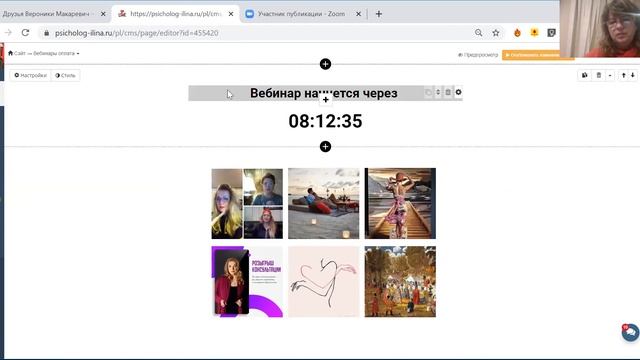Delete the block using the top-right trash icon

point(599,75)
